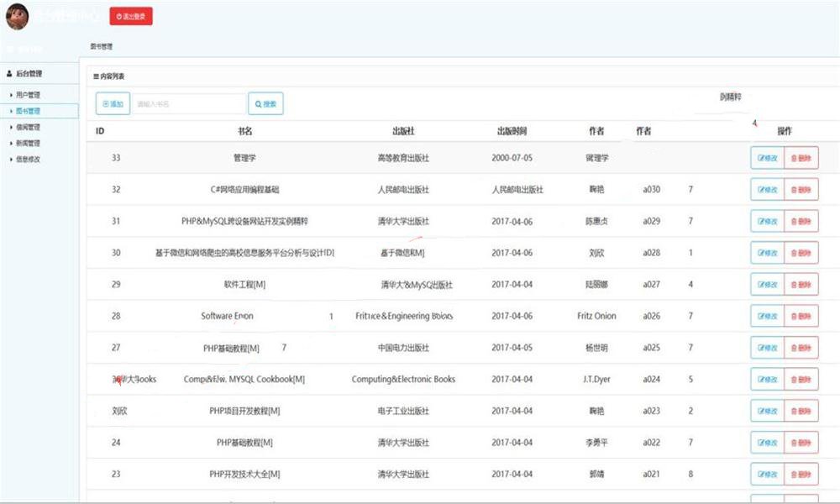
Task: Edit the row with code a023
Action: point(767,411)
